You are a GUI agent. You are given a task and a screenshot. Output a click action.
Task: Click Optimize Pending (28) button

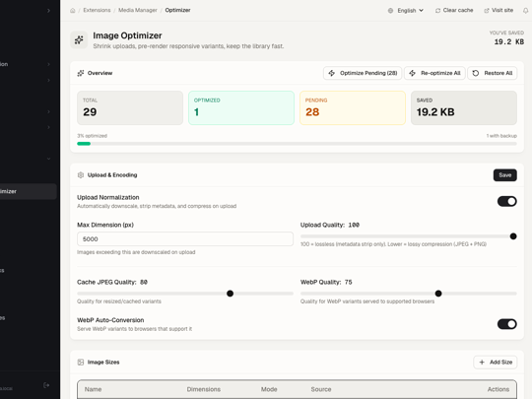363,73
